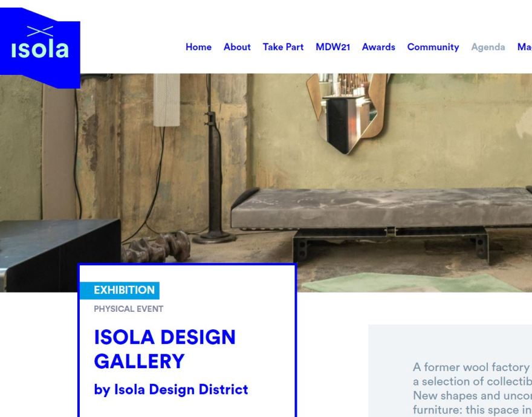Click the crossed-lines symbol above Isola wordmark
The width and height of the screenshot is (532, 417).
pyautogui.click(x=40, y=31)
